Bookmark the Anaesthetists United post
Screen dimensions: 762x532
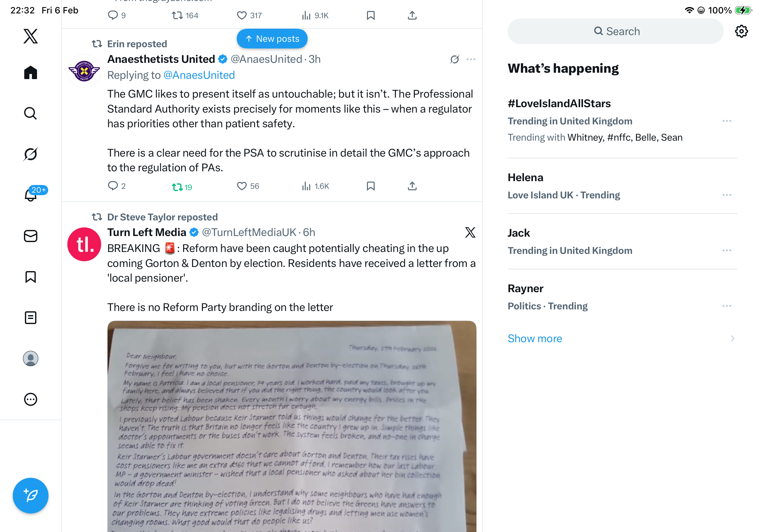(x=370, y=186)
